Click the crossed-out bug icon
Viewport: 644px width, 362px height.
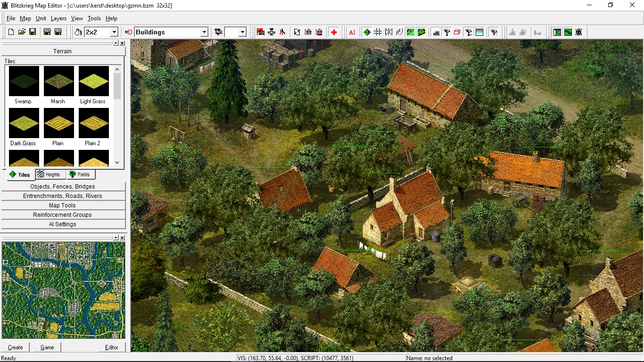tap(579, 32)
